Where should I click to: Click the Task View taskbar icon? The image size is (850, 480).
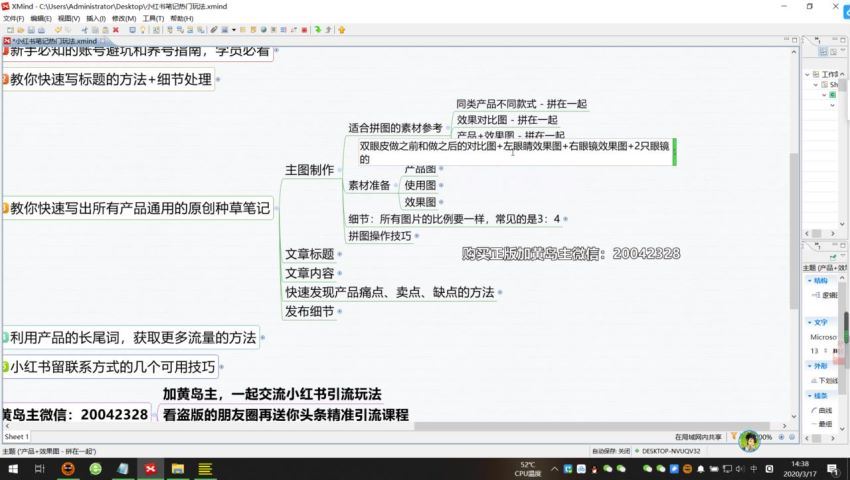(40, 469)
